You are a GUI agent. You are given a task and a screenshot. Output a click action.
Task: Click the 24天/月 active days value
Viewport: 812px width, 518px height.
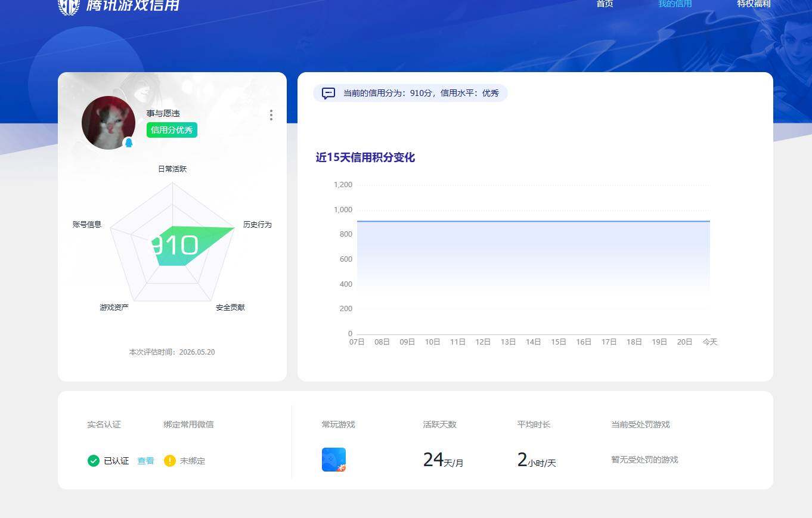443,460
